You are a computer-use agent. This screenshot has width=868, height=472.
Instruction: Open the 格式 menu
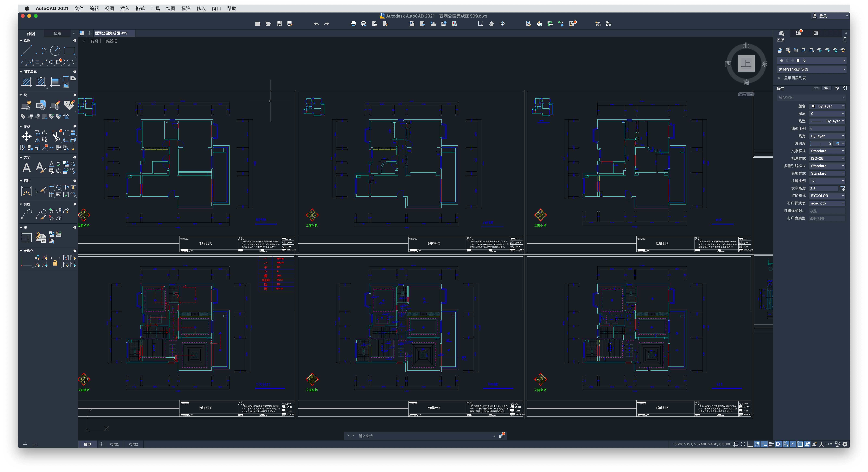tap(140, 8)
